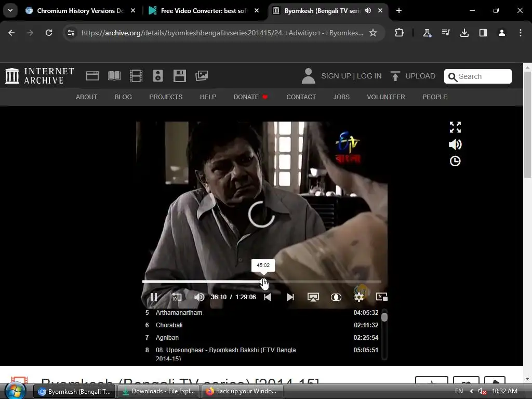Play playlist item Chorabali
532x399 pixels.
tap(262, 325)
